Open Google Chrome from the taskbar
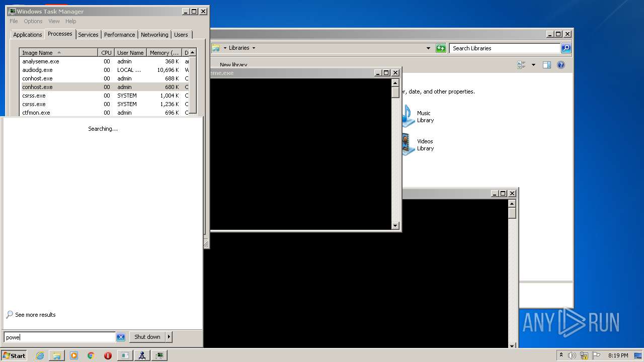Screen dimensions: 644x362 click(x=91, y=355)
